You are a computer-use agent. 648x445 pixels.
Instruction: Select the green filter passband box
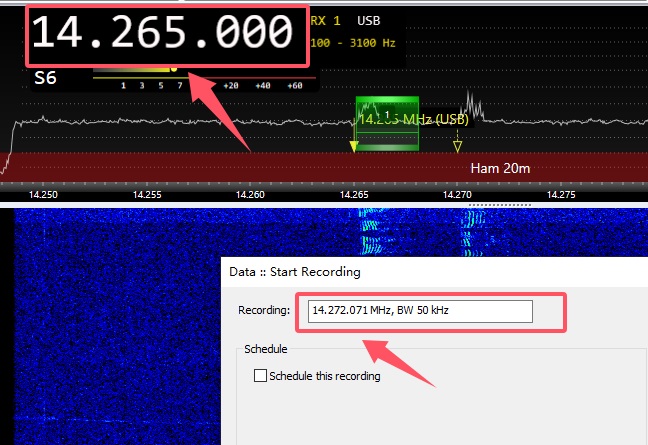click(x=387, y=125)
